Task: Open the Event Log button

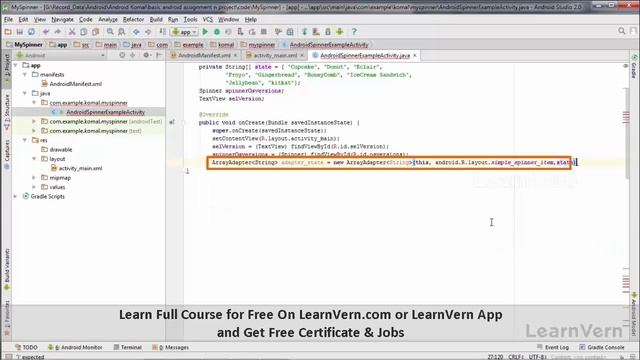Action: (553, 347)
